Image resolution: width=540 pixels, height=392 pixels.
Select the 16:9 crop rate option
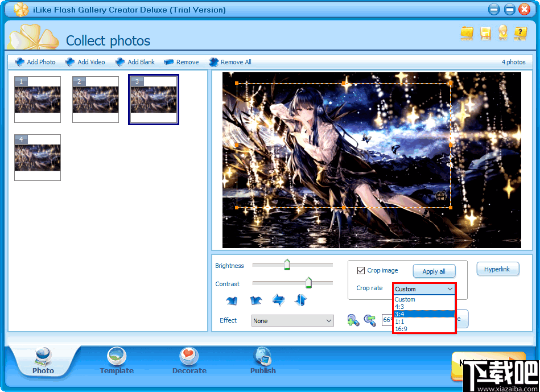tap(401, 329)
